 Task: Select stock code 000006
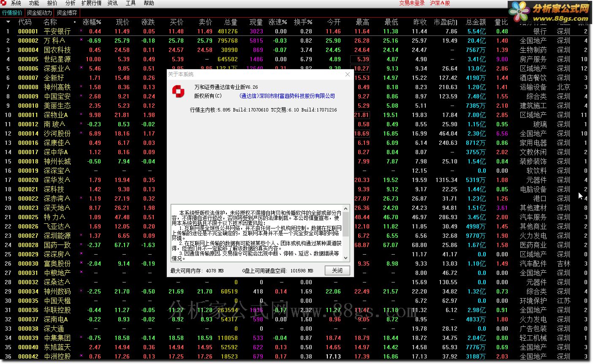[28, 68]
